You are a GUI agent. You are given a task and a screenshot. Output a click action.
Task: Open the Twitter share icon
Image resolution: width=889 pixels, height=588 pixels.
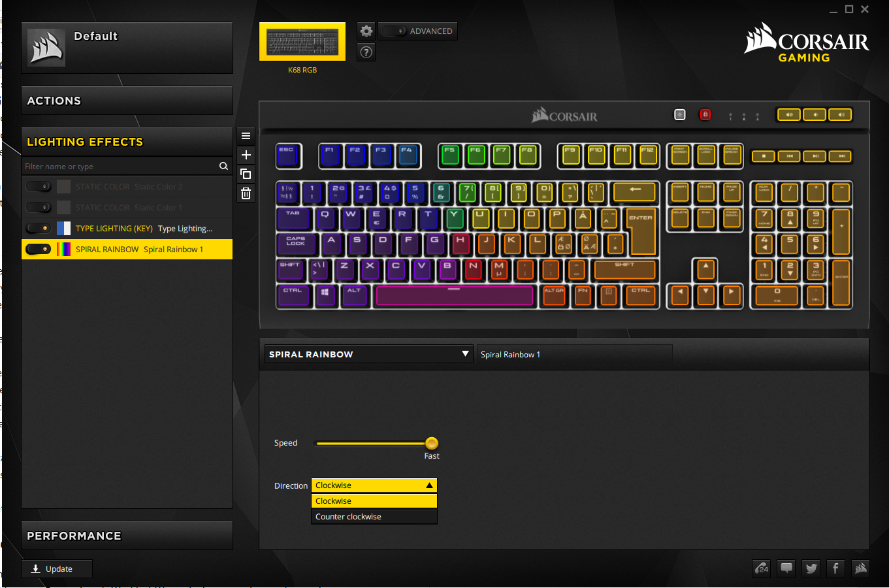point(811,568)
